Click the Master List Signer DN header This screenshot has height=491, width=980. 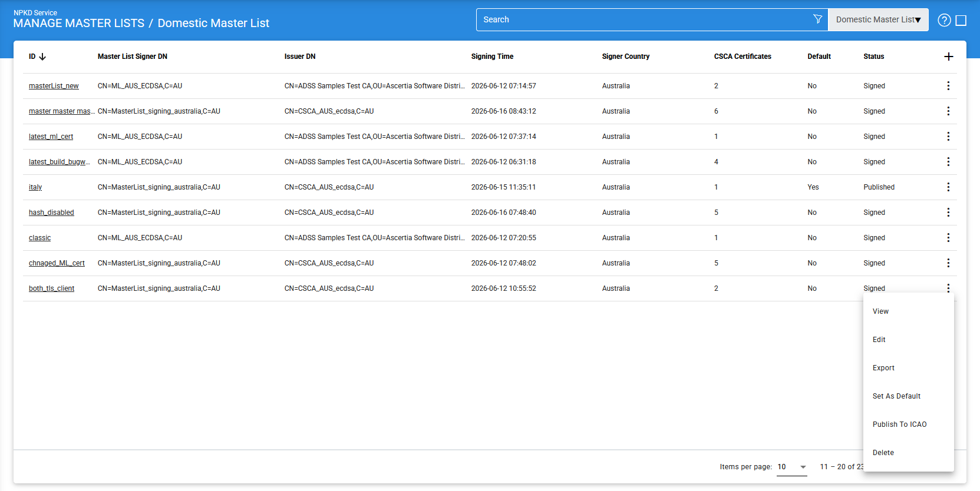tap(133, 57)
